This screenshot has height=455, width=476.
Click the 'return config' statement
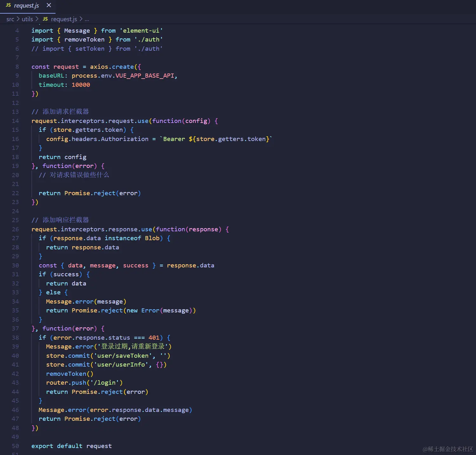[62, 157]
